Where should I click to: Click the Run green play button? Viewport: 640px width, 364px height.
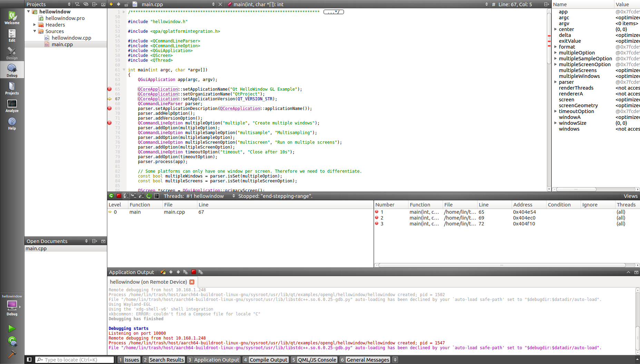click(x=12, y=328)
